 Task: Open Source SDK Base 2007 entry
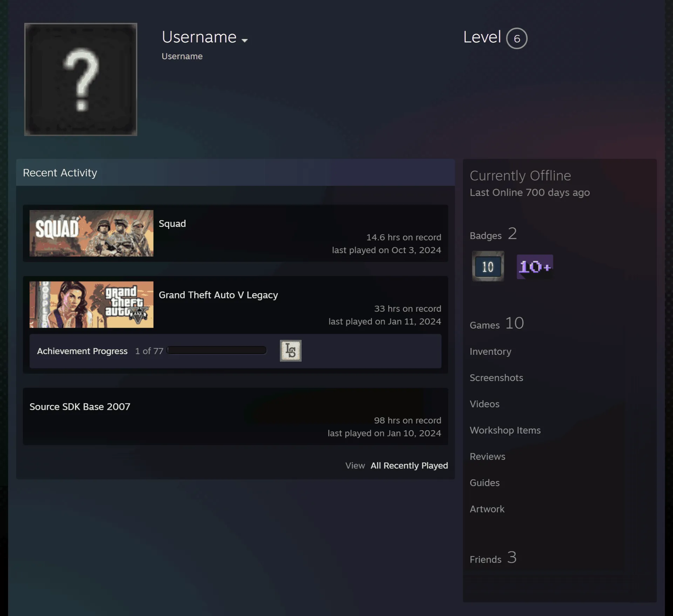coord(80,407)
